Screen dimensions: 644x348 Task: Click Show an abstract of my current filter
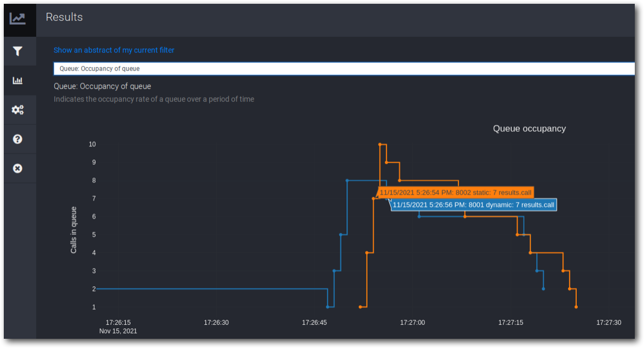pyautogui.click(x=114, y=50)
